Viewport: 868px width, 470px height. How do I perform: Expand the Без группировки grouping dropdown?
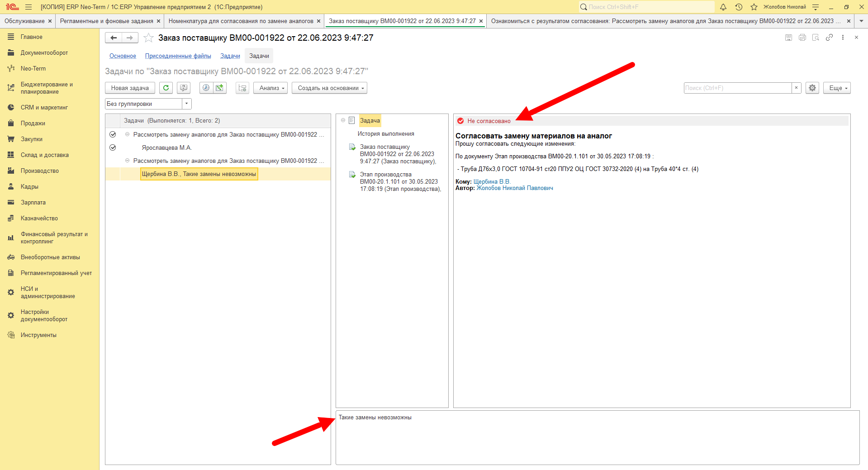(186, 104)
